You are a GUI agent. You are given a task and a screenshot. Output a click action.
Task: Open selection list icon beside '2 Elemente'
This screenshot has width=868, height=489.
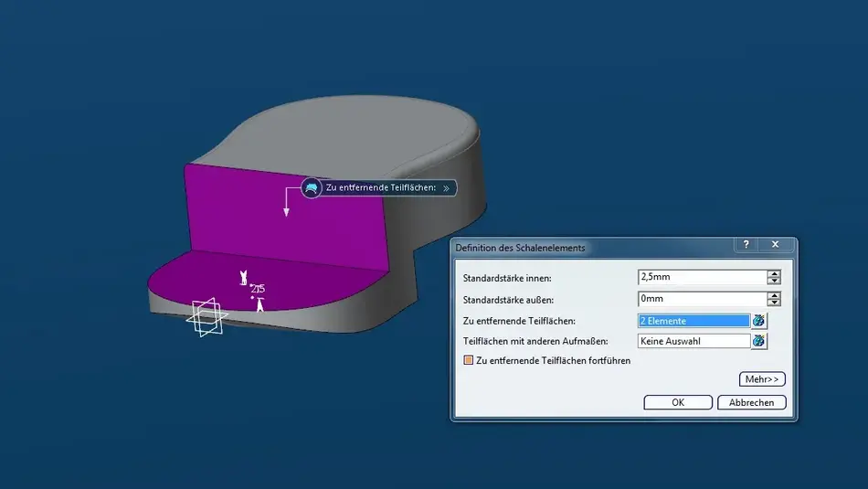[x=759, y=321]
